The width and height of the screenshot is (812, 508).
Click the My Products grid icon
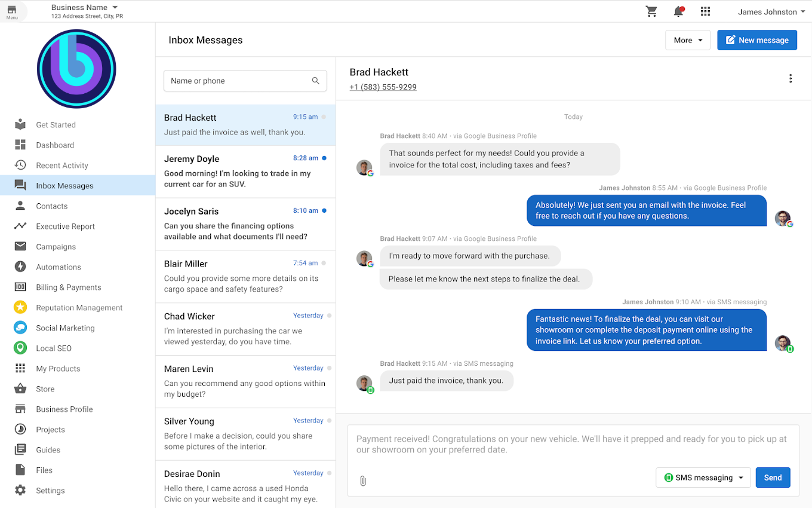click(20, 369)
